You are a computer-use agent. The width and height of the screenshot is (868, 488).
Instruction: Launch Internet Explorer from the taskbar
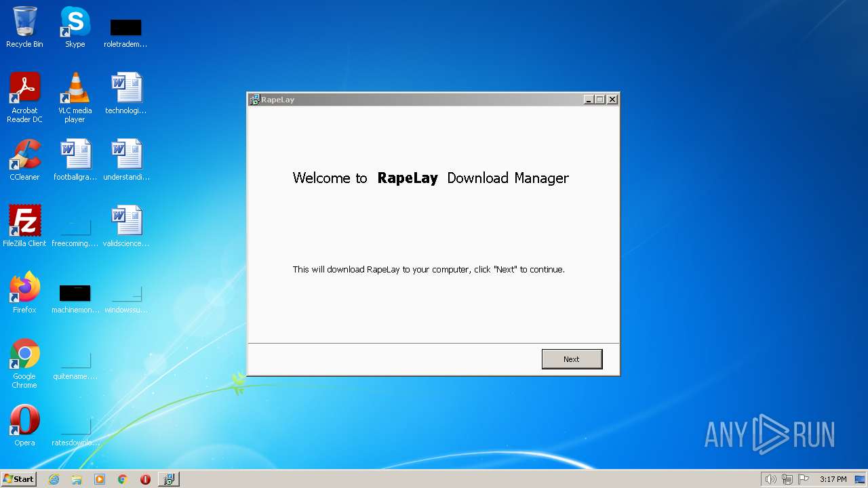(x=54, y=479)
